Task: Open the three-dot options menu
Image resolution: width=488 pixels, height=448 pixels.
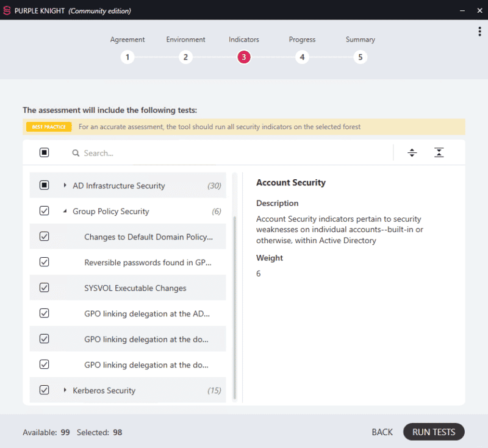Action: pyautogui.click(x=480, y=32)
